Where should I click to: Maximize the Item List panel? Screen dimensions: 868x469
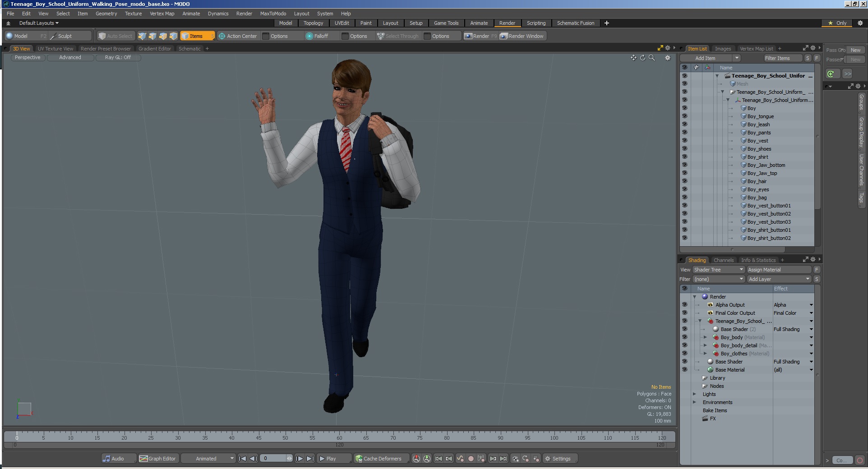pos(805,48)
